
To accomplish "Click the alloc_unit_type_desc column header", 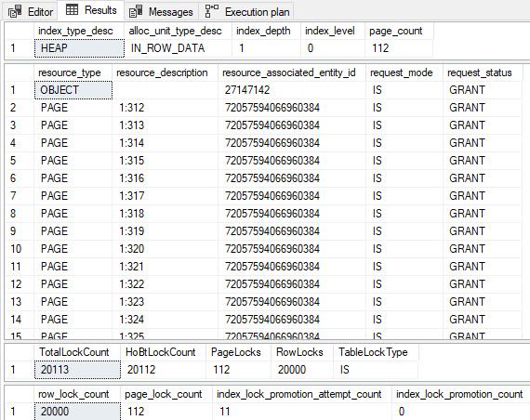I will [x=178, y=31].
